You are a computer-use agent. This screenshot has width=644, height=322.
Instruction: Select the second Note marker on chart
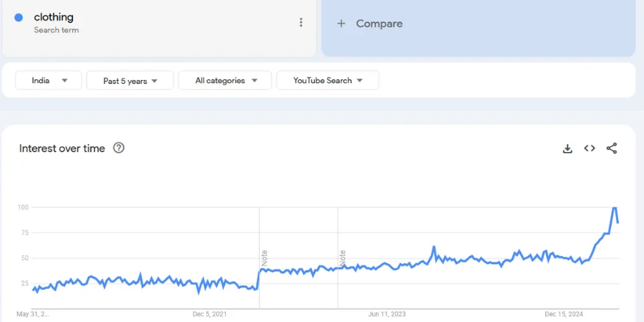[343, 257]
